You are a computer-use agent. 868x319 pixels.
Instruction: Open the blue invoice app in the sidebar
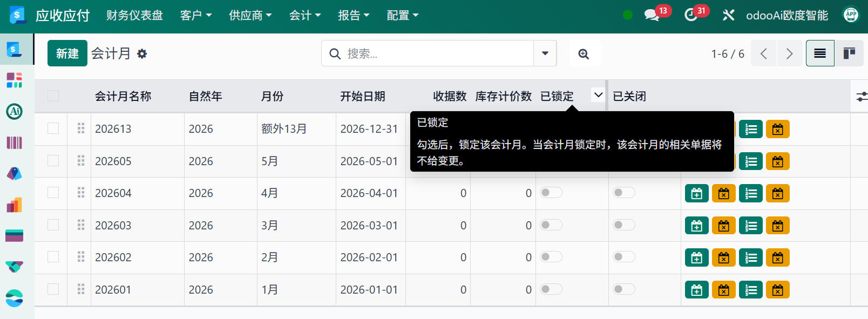coord(14,49)
